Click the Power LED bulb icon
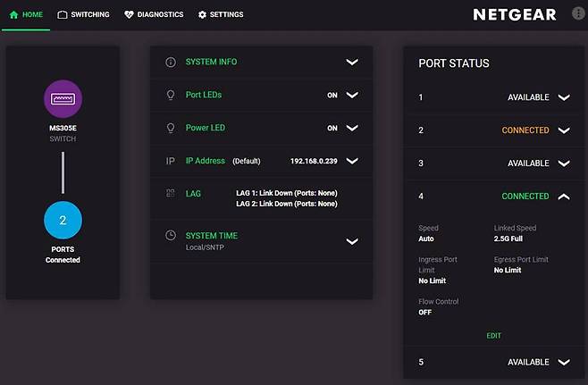The width and height of the screenshot is (588, 385). [x=171, y=128]
